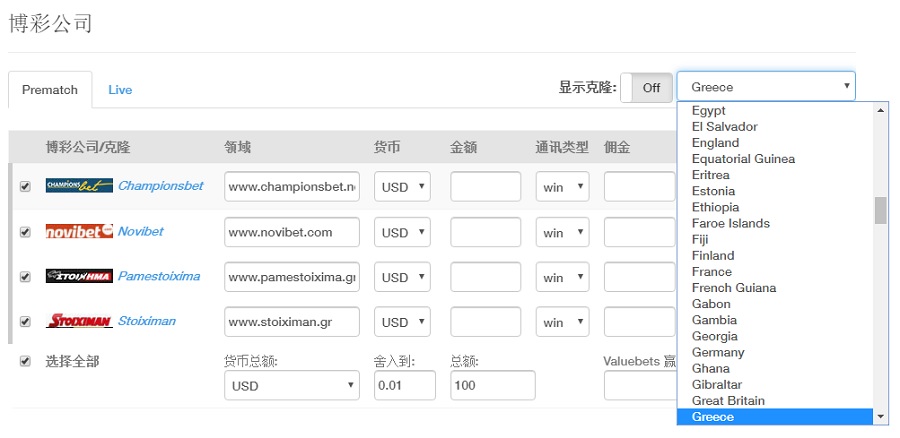Click the www.novibet.com domain field

[292, 232]
